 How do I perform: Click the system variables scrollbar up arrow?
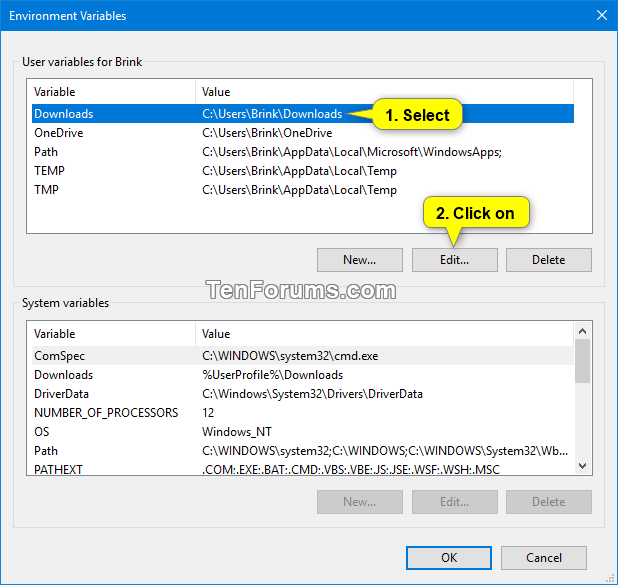pyautogui.click(x=583, y=331)
